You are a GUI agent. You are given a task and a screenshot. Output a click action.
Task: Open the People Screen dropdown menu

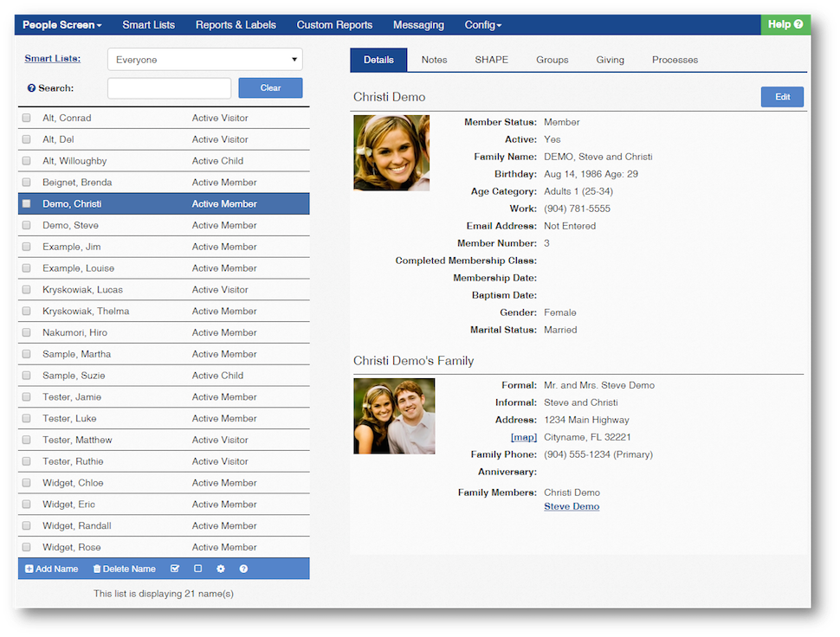tap(61, 25)
